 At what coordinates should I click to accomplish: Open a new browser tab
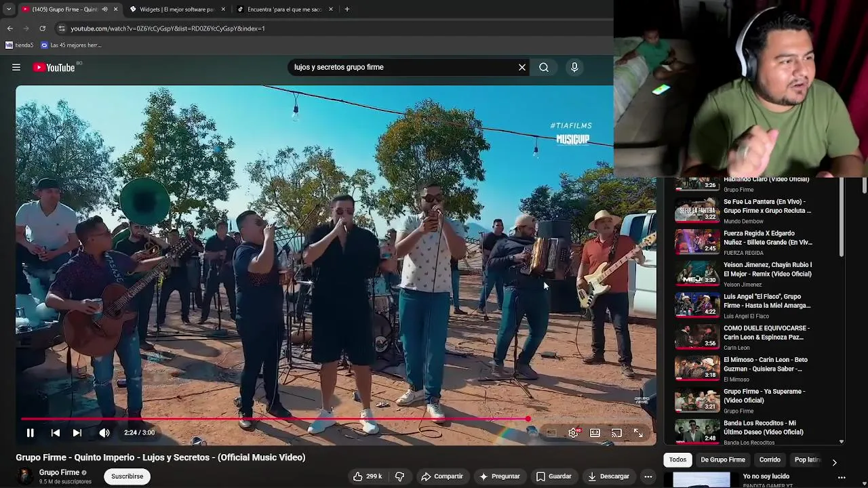point(347,9)
